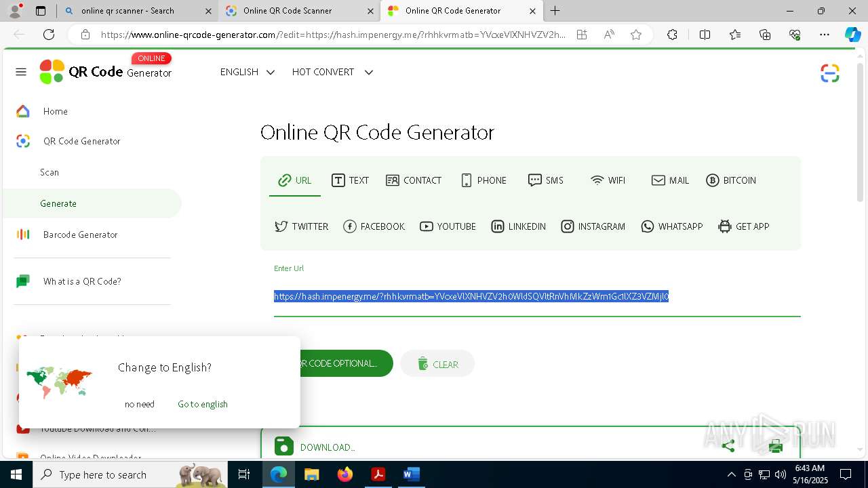Switch to online qr scanner Search tab
Viewport: 868px width, 488px height.
(x=137, y=11)
